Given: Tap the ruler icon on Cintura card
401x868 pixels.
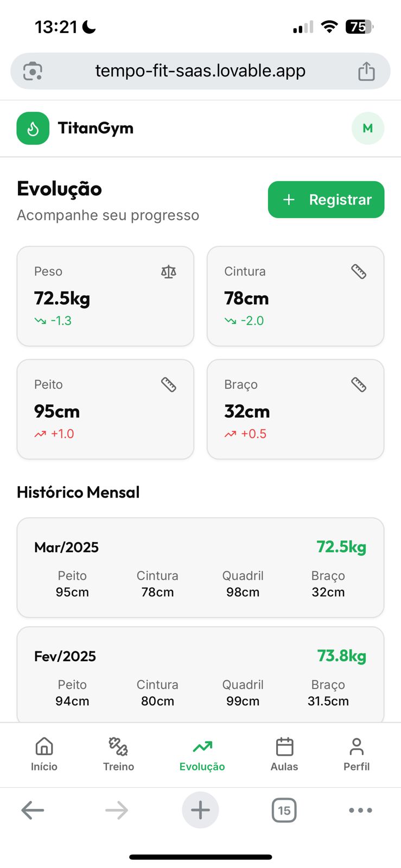Looking at the screenshot, I should click(x=359, y=272).
